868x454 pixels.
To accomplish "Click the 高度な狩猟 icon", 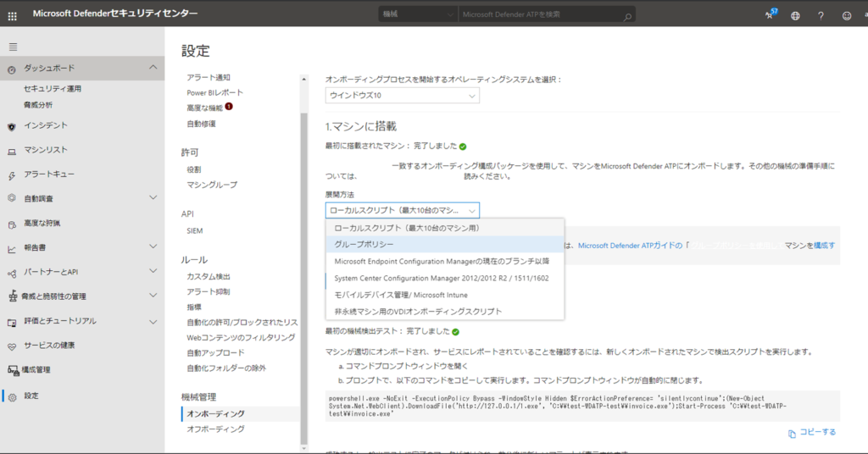I will coord(12,224).
